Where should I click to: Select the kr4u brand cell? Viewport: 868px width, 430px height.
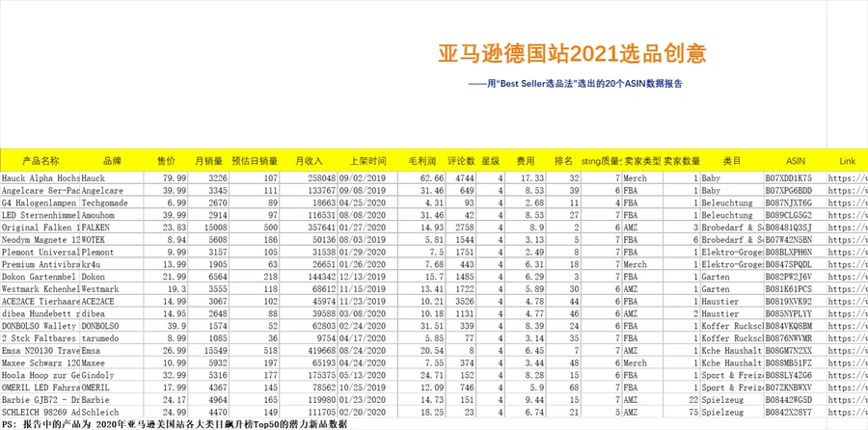coord(112,264)
